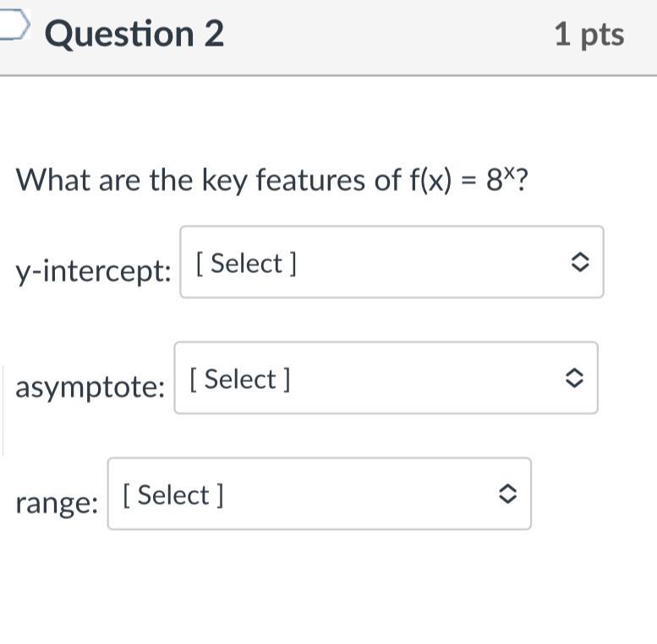Click the range selector's up-down arrow icon

506,494
